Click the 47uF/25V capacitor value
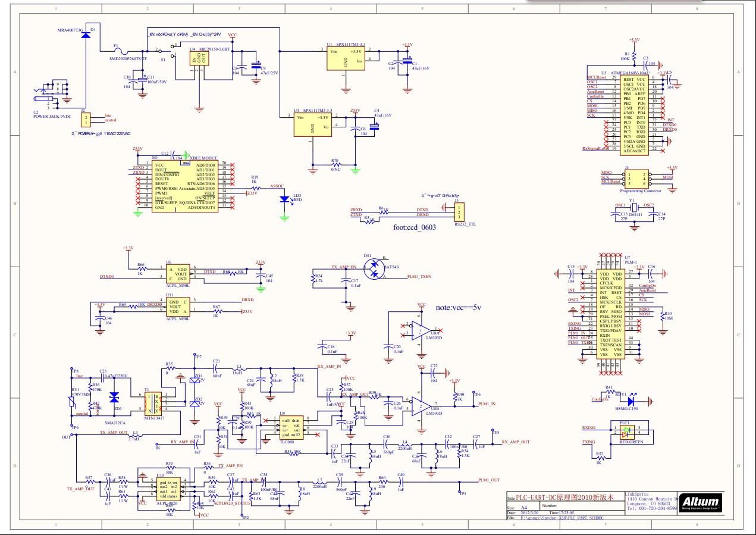 tap(270, 73)
